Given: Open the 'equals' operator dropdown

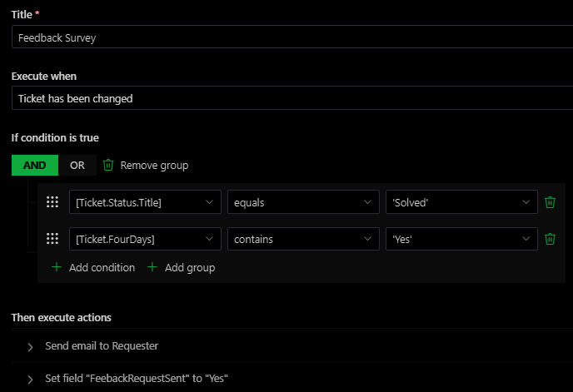Looking at the screenshot, I should coord(303,202).
